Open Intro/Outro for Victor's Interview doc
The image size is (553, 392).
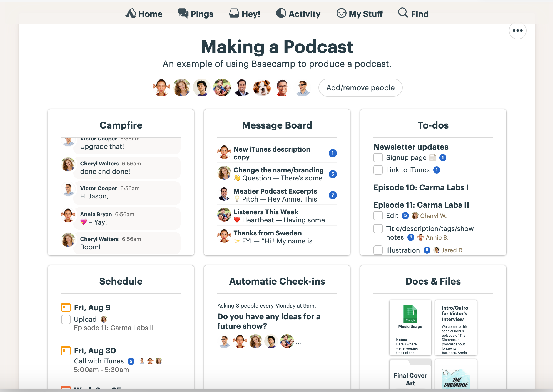pos(456,328)
